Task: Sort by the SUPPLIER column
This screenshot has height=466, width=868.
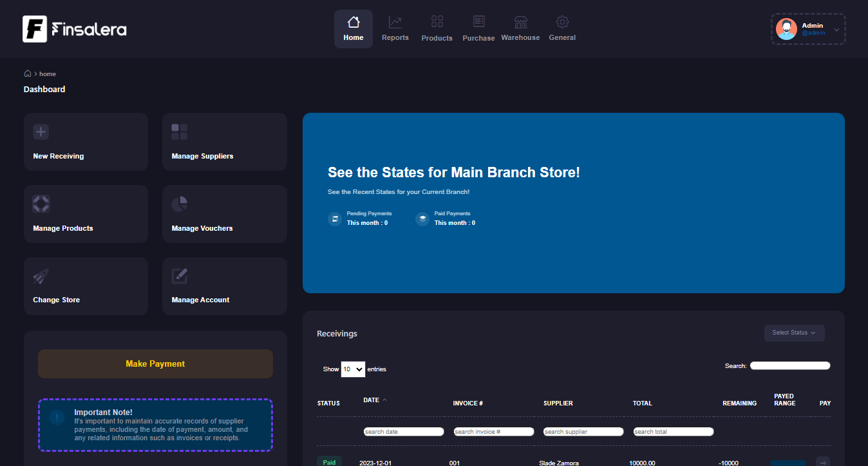Action: coord(558,403)
